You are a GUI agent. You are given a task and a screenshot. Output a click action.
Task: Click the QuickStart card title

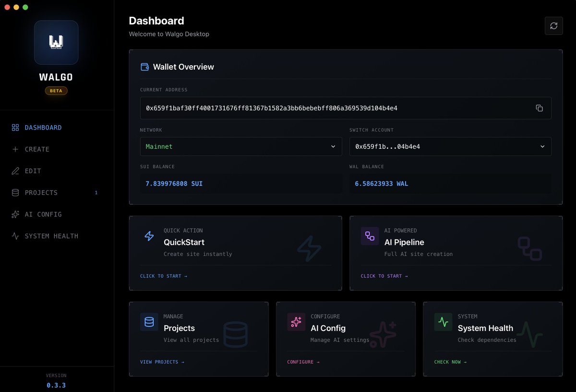(184, 242)
